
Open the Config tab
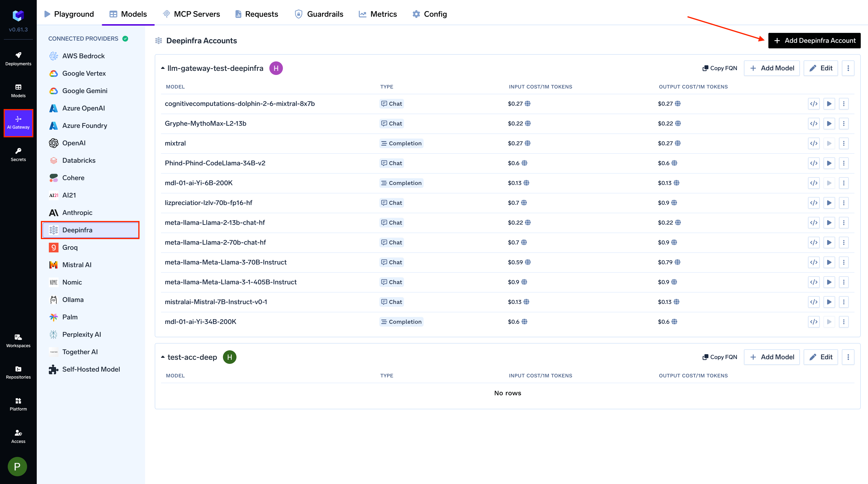(430, 14)
